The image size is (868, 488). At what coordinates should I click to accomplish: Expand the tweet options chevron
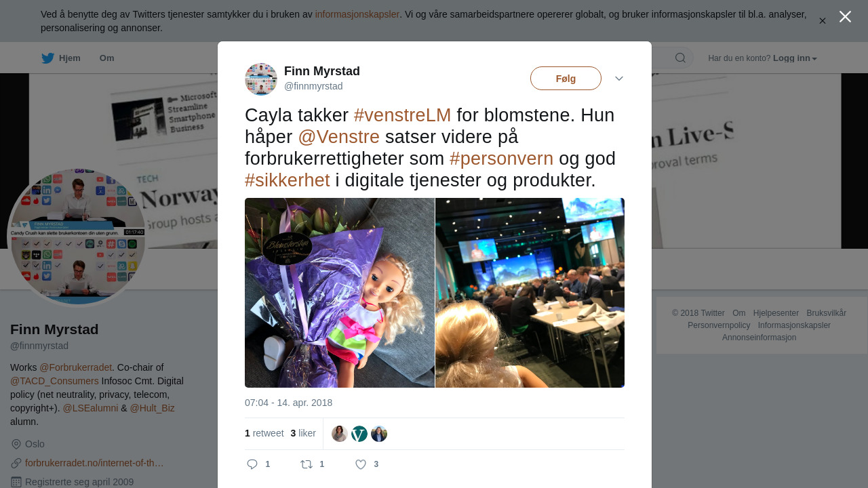click(619, 79)
